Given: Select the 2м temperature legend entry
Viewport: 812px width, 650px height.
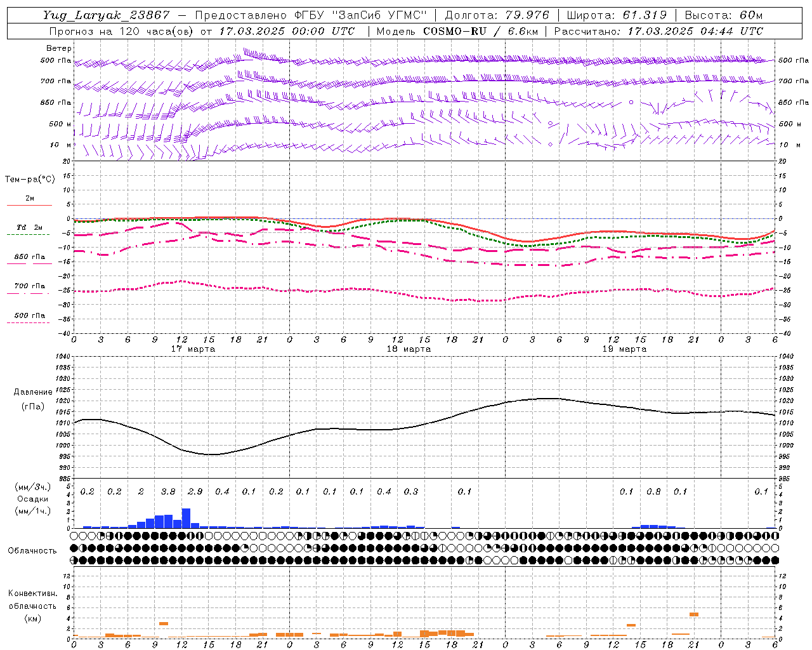Looking at the screenshot, I should click(x=30, y=199).
